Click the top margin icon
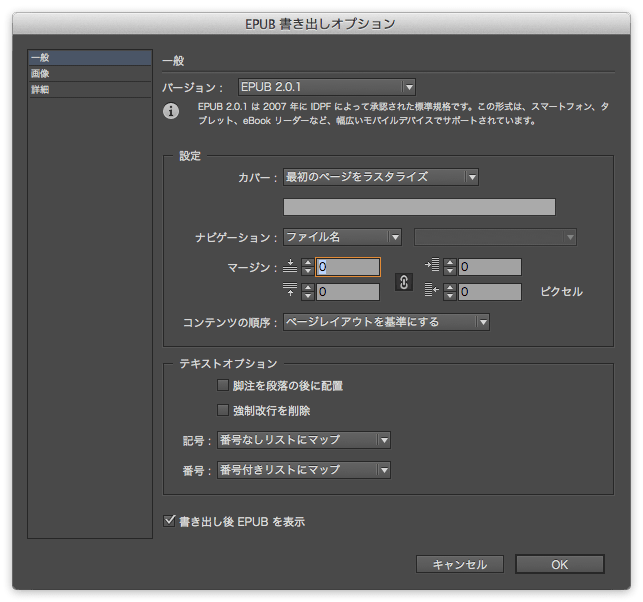Image resolution: width=643 pixels, height=602 pixels. (290, 266)
